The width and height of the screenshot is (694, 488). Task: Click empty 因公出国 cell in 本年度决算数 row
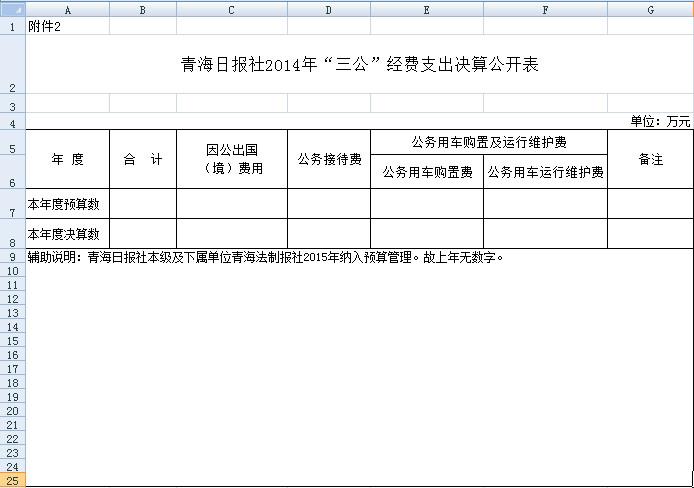pos(232,234)
